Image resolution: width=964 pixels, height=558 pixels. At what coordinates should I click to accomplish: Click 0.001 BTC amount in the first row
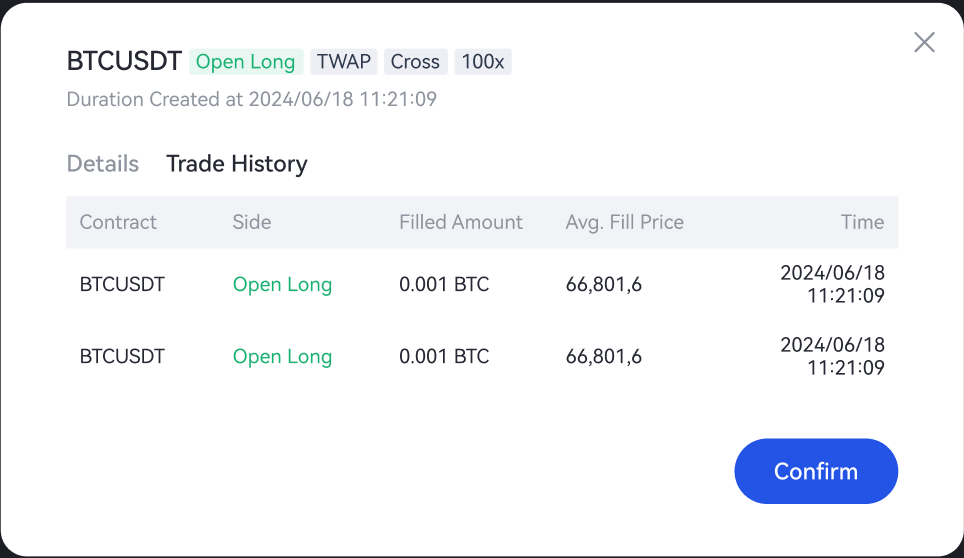point(444,284)
